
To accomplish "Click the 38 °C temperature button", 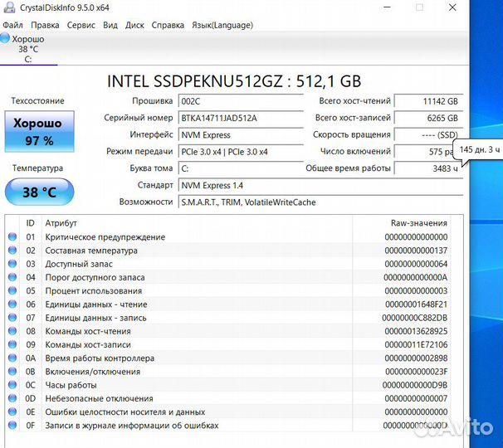I will coord(40,192).
